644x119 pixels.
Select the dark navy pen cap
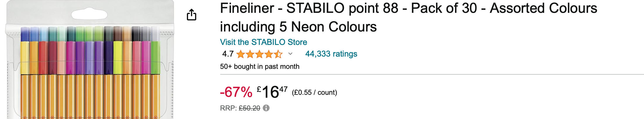(109, 57)
